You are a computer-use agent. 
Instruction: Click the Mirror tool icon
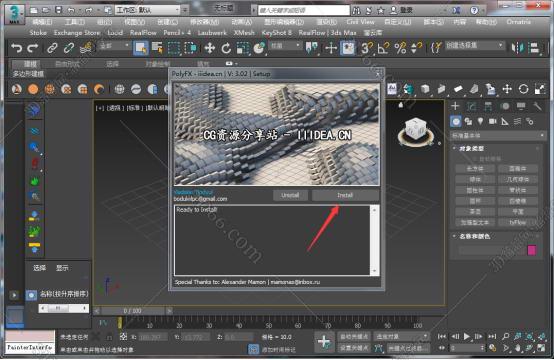(x=518, y=48)
